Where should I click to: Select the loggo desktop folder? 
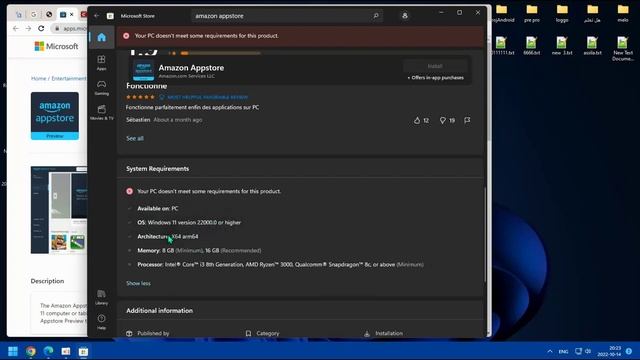[x=562, y=13]
